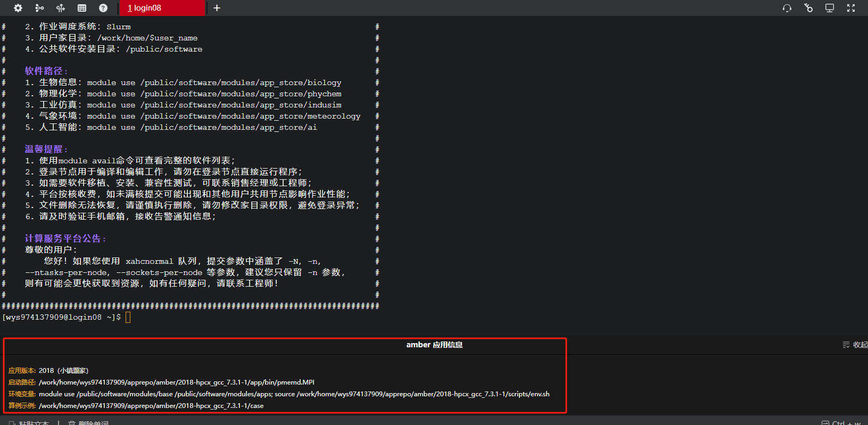
Task: Click the app_store/phychem module line
Action: (183, 94)
